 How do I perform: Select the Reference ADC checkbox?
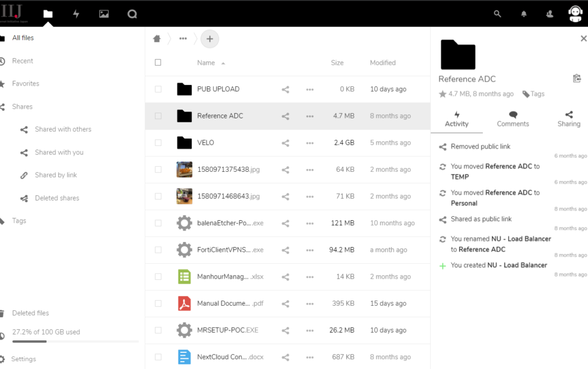pyautogui.click(x=158, y=116)
